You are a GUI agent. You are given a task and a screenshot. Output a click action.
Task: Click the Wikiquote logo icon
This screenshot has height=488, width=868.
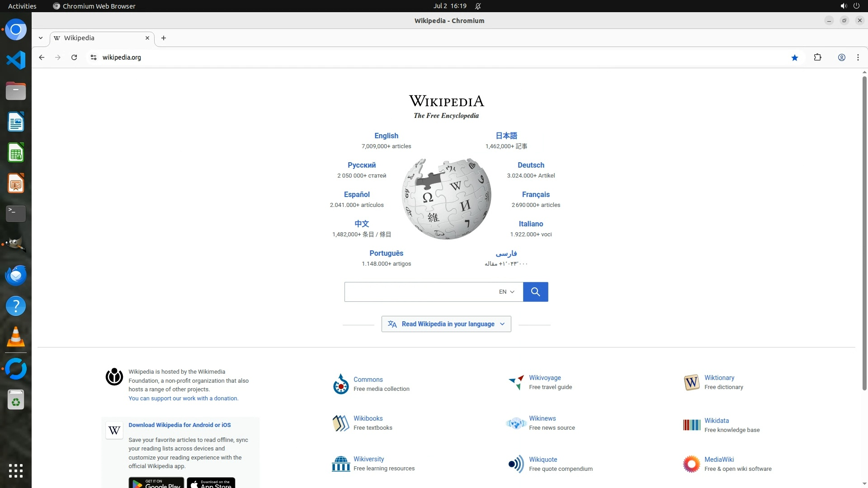click(516, 464)
